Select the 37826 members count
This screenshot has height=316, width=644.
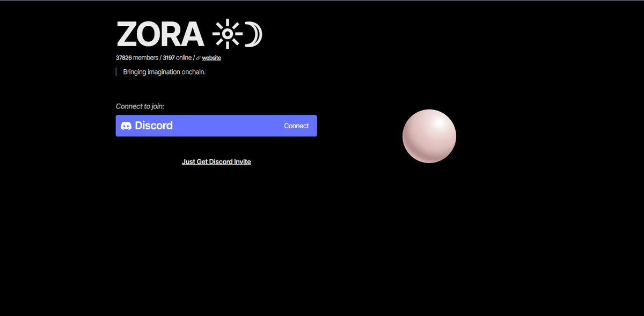(x=123, y=58)
